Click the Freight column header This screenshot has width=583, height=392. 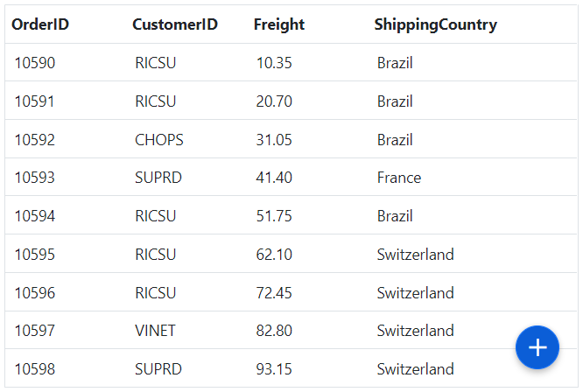279,24
